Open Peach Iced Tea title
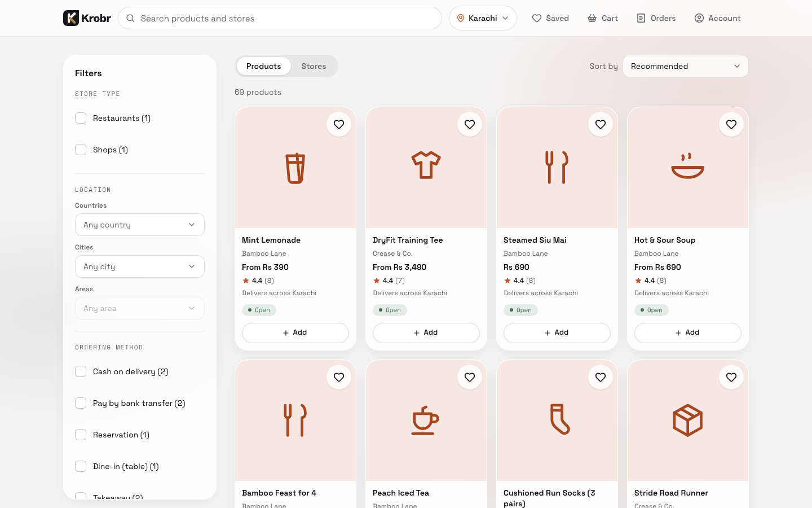The width and height of the screenshot is (812, 508). tap(401, 493)
